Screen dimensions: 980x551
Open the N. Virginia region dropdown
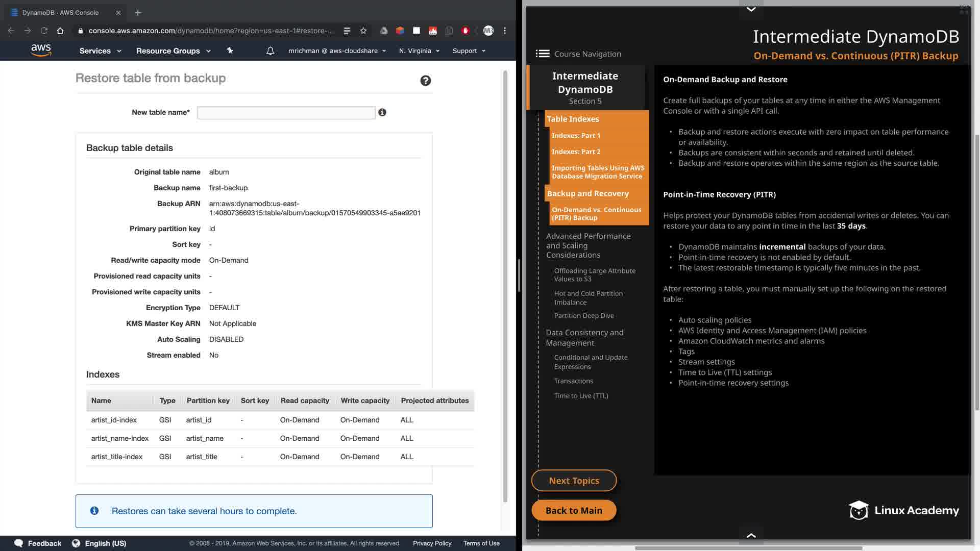[419, 51]
